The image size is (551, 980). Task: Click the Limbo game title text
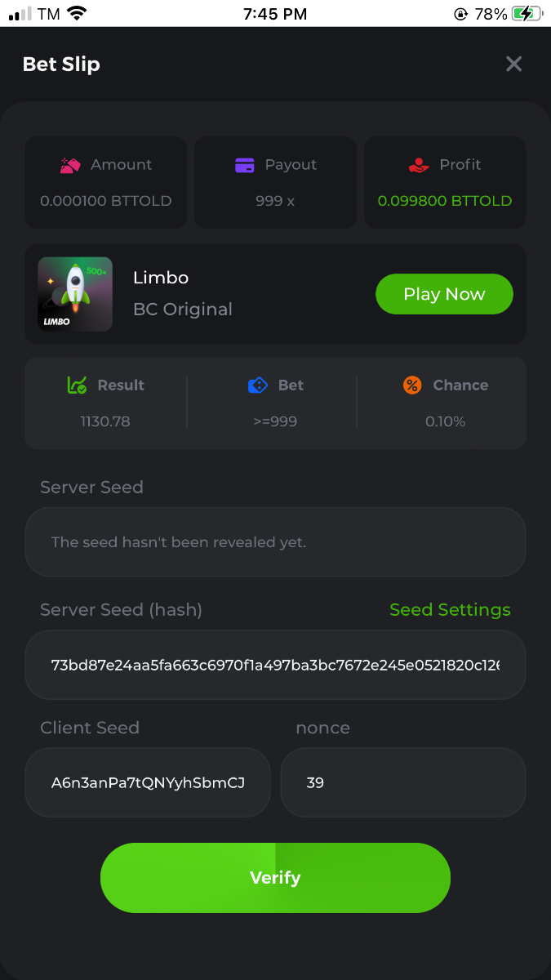(x=161, y=278)
